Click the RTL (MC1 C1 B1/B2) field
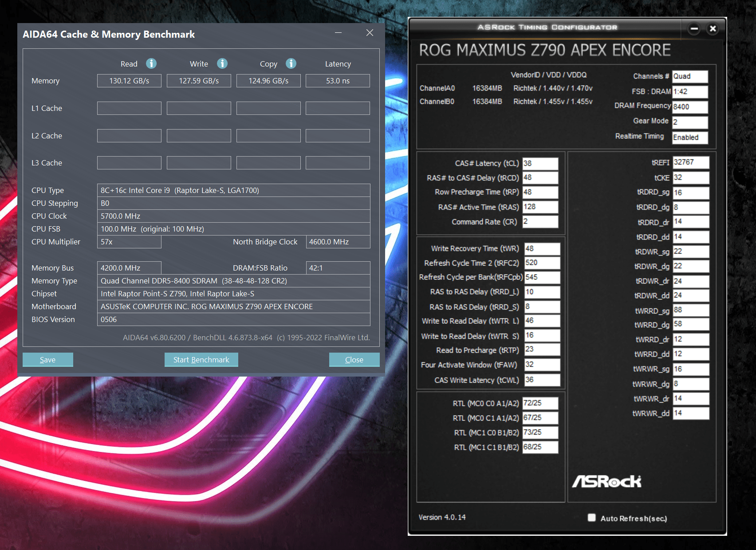Screen dimensions: 756x550 click(540, 447)
